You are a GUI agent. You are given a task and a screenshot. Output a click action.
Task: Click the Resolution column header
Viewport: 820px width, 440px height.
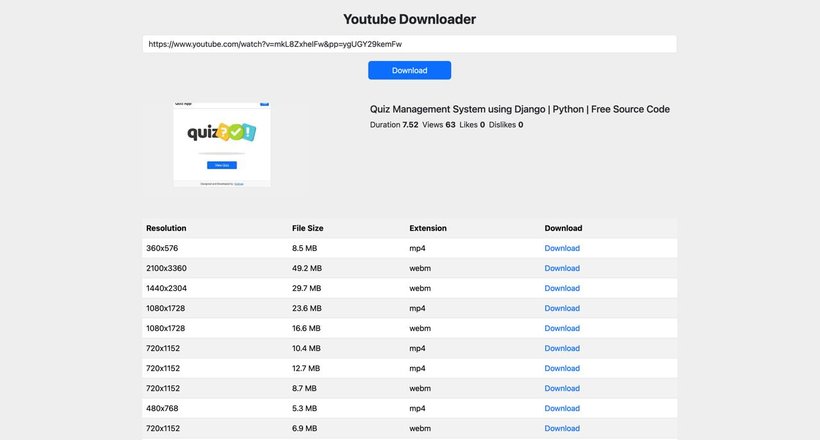[x=166, y=228]
